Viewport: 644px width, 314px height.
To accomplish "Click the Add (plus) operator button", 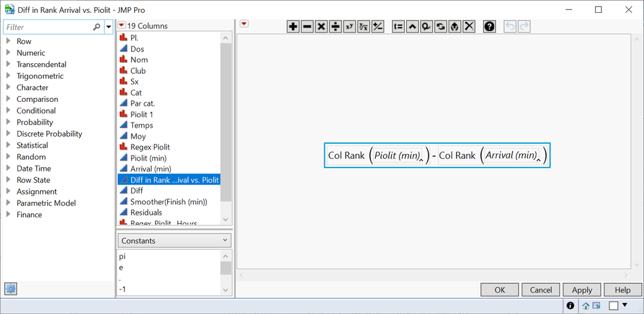I will click(x=293, y=26).
